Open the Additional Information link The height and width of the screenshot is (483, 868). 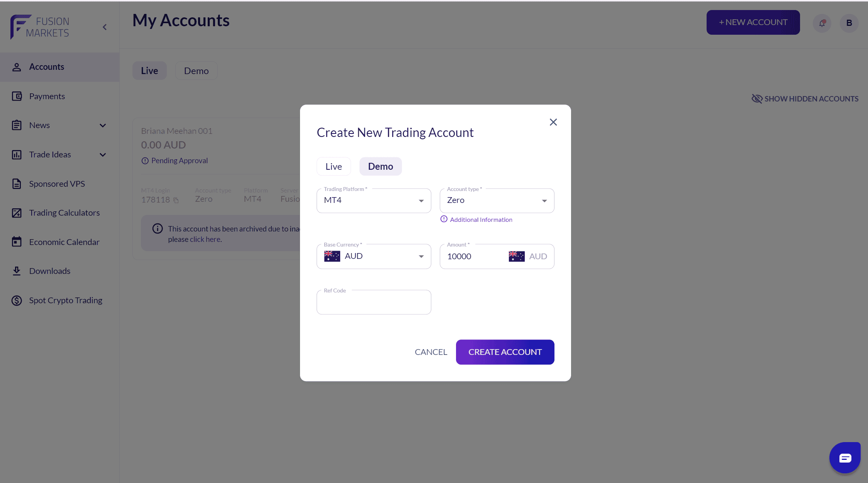coord(481,220)
